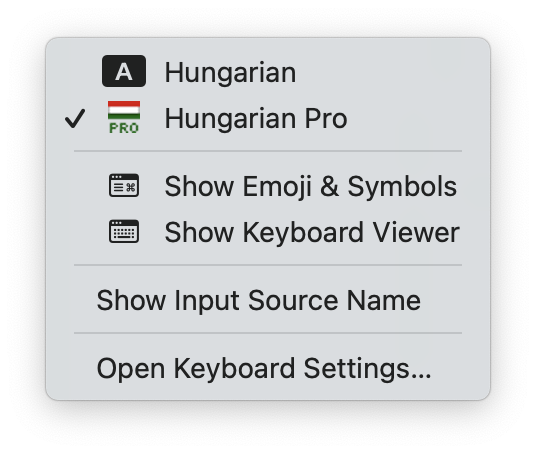Click the Hungarian flag PRO icon
Image resolution: width=536 pixels, height=454 pixels.
[x=124, y=117]
